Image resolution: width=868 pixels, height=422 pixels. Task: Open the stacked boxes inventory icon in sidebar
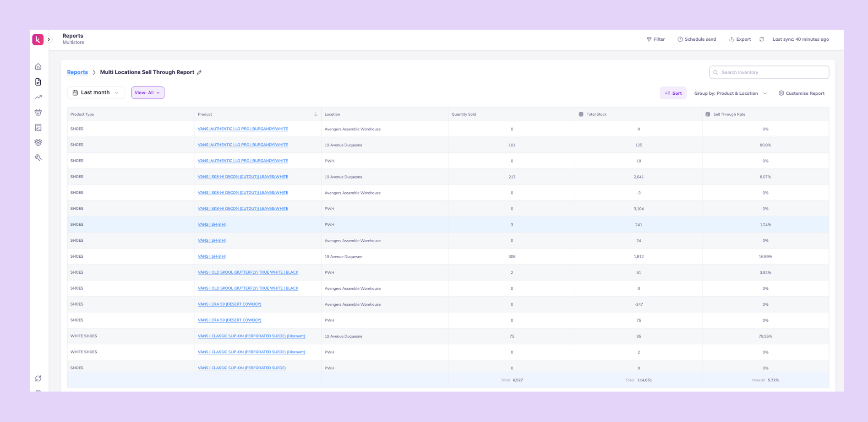point(38,142)
